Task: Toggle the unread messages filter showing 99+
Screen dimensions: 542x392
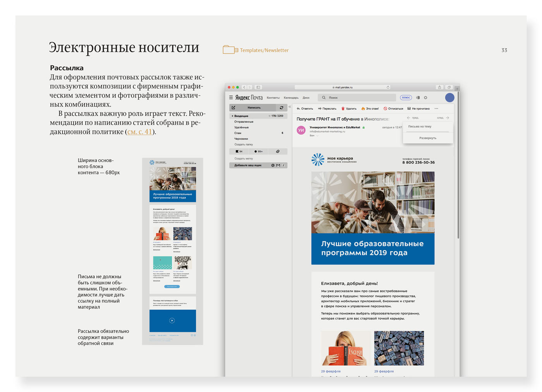Action: point(258,151)
